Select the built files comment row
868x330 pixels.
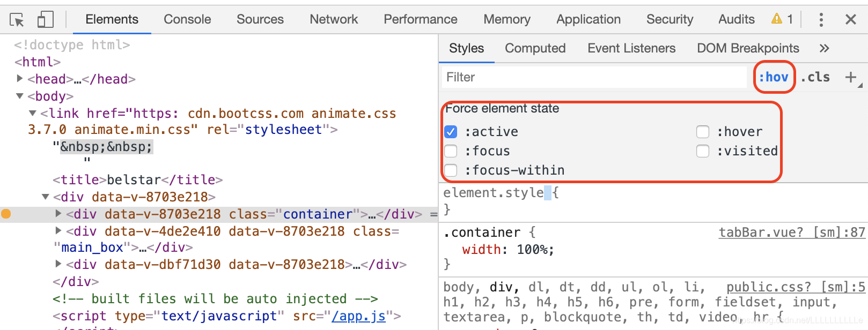tap(215, 298)
